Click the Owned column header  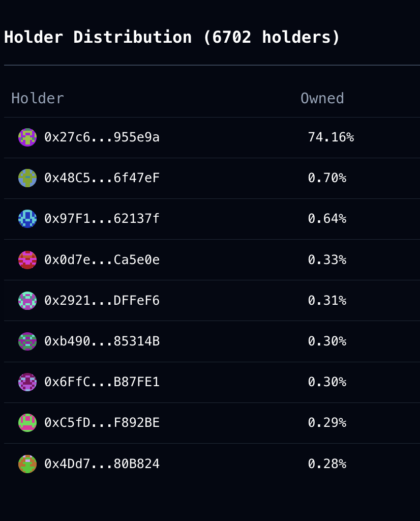click(x=322, y=98)
